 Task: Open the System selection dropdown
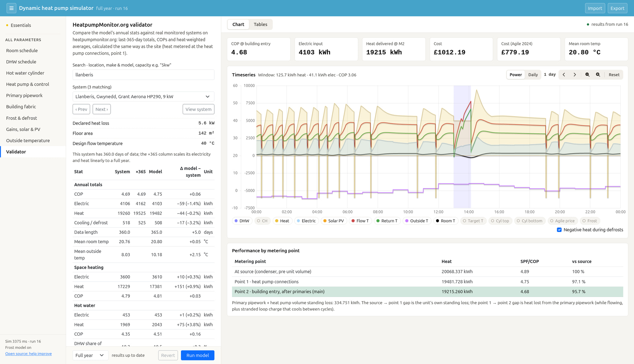click(143, 97)
